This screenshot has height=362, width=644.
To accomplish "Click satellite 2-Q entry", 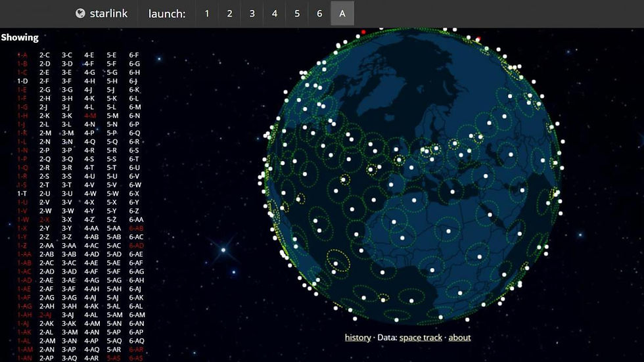I will 45,159.
